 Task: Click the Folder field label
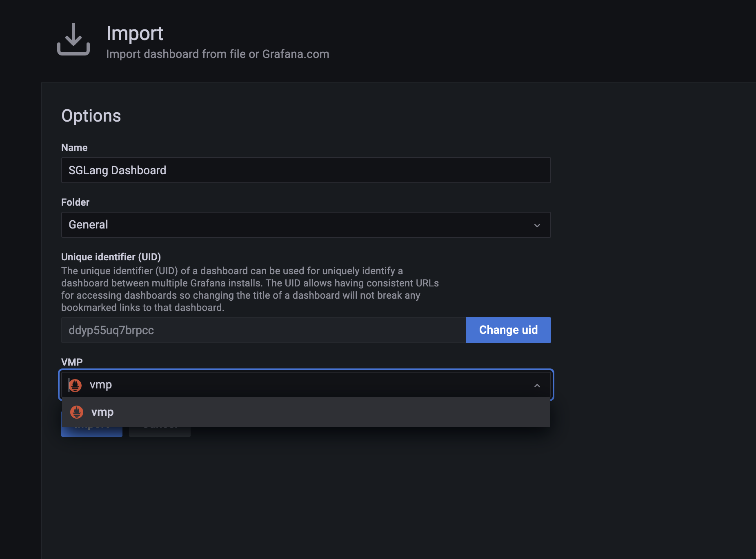(x=75, y=202)
